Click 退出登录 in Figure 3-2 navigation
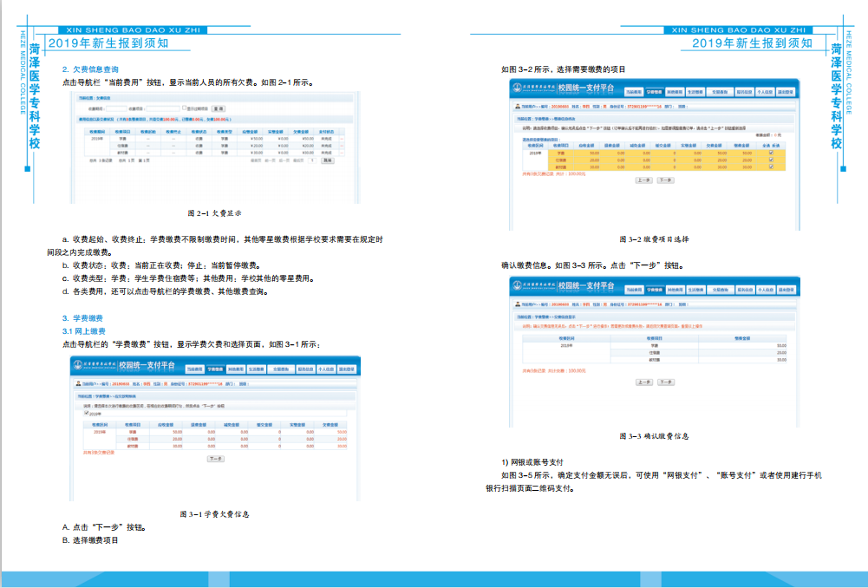The width and height of the screenshot is (868, 588). coord(786,92)
